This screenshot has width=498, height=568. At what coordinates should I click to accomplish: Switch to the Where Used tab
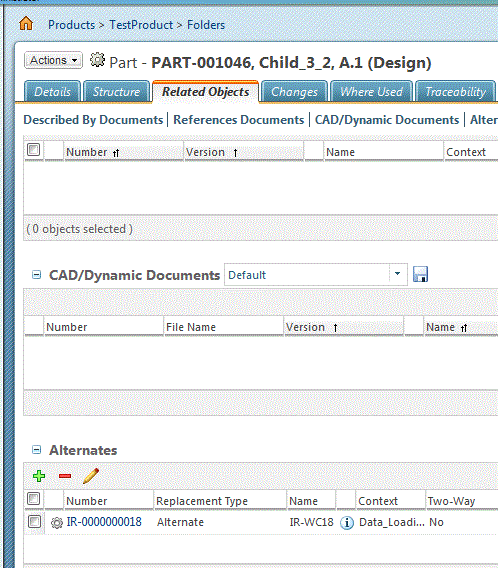point(371,92)
